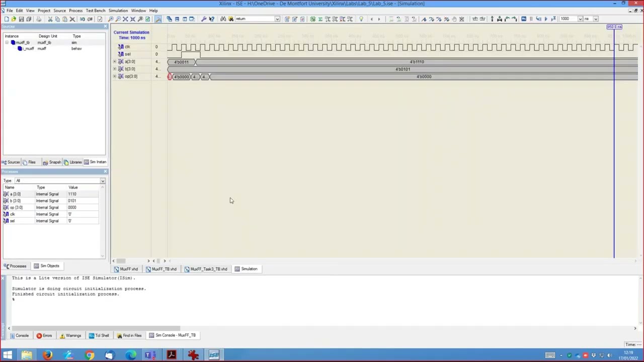Open the Type All filter dropdown

tap(103, 181)
